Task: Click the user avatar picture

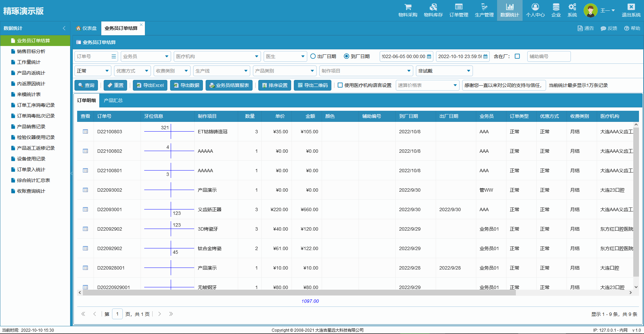Action: tap(590, 10)
